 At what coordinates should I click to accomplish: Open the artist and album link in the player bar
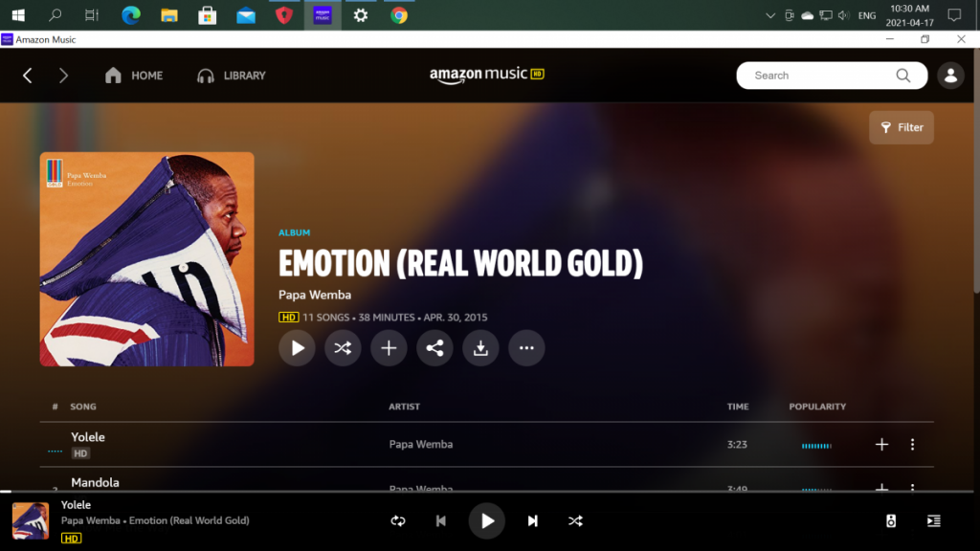click(155, 520)
